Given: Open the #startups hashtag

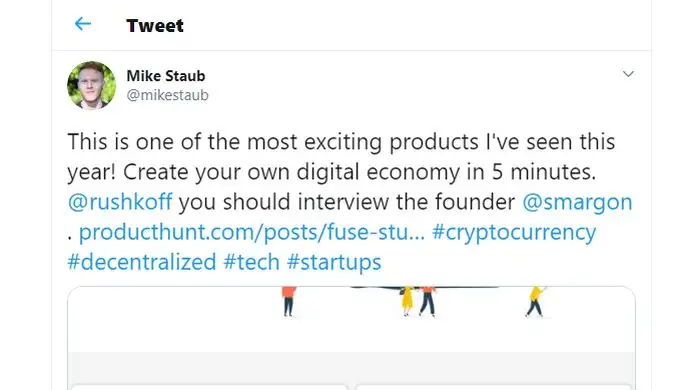Looking at the screenshot, I should 334,262.
